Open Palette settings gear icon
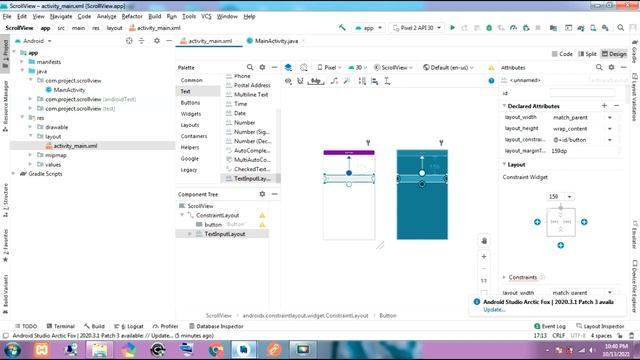 (x=262, y=67)
